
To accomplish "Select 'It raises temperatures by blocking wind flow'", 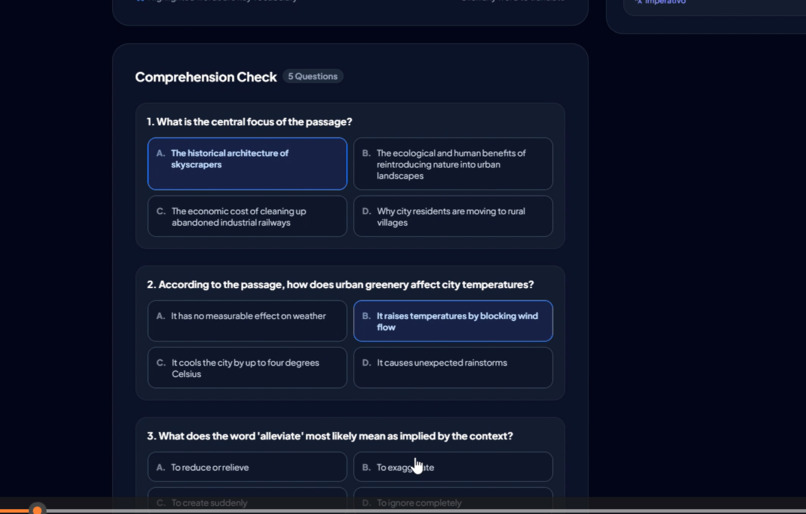I will tap(453, 321).
